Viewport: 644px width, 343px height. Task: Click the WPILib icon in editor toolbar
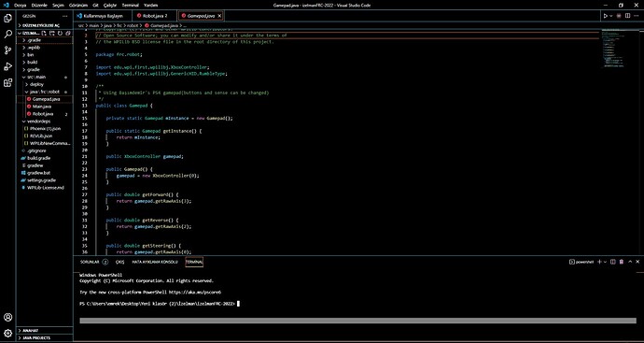click(x=619, y=16)
